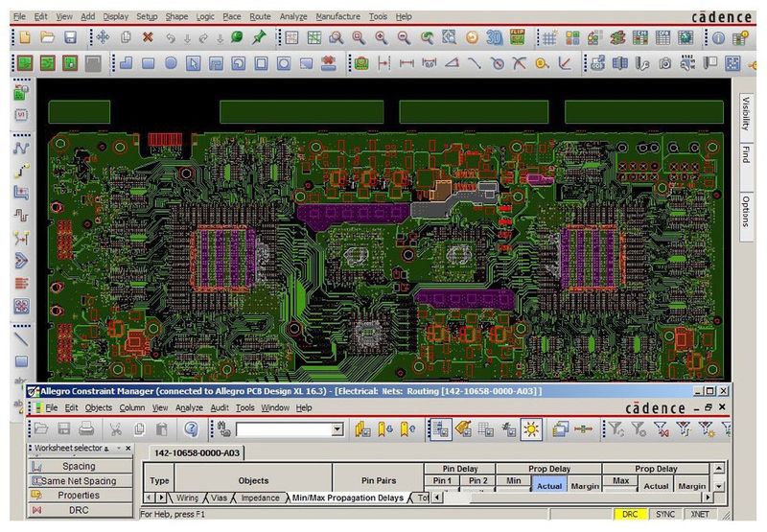Select the 142-10658-0000-A03 design tab
Image resolution: width=767 pixels, height=532 pixels.
click(x=197, y=452)
